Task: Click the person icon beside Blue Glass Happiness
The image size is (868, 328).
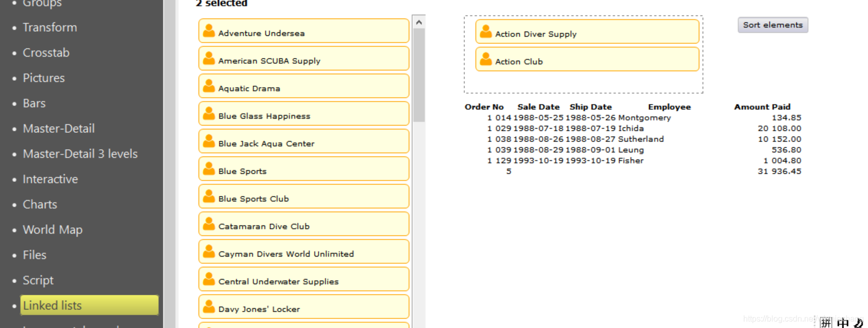Action: 209,114
